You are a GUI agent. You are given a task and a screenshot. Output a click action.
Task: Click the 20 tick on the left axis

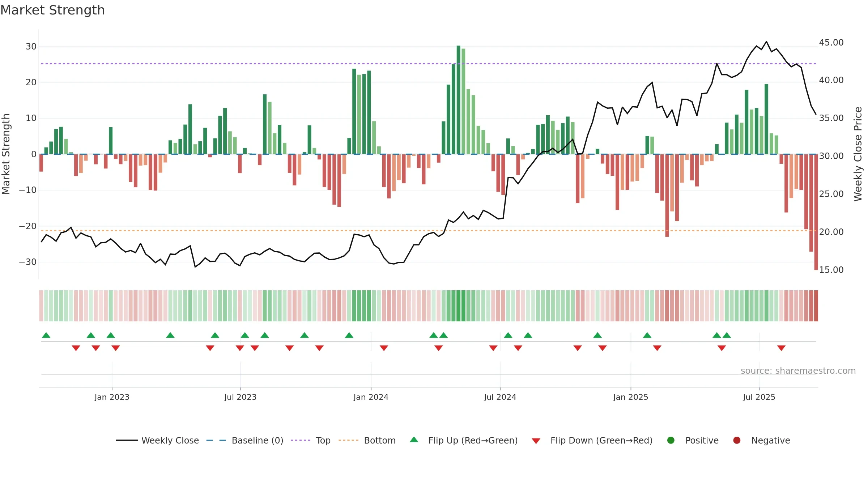coord(31,82)
